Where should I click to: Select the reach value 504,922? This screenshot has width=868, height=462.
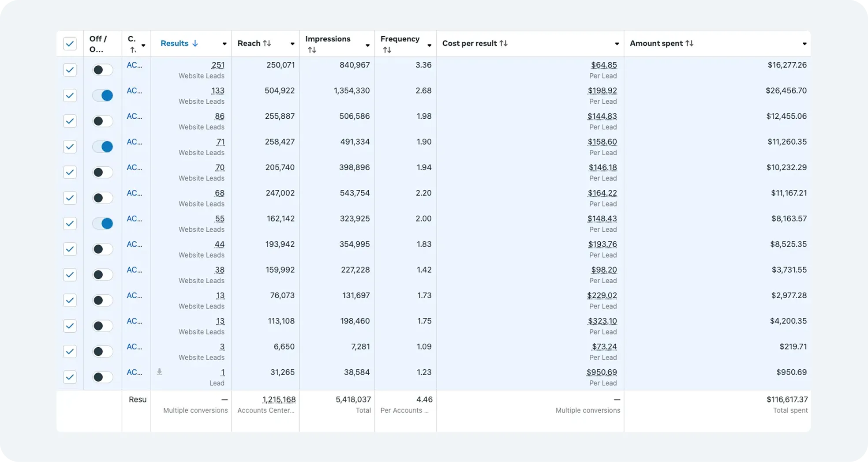point(280,90)
